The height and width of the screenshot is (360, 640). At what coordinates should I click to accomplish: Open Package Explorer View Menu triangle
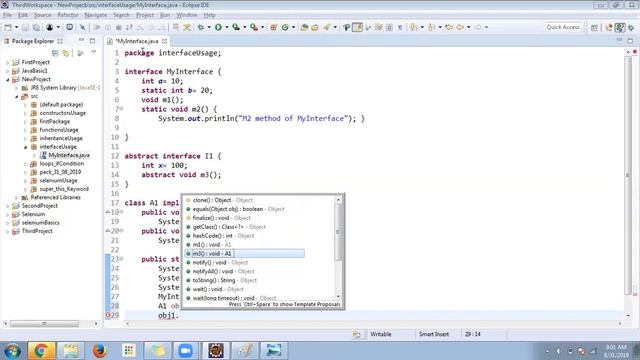[x=93, y=53]
